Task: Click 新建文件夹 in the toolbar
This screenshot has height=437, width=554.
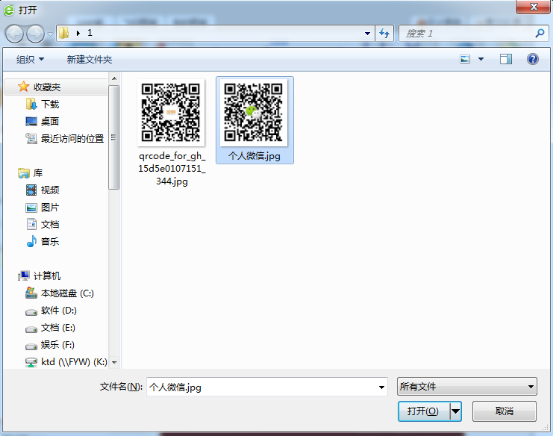Action: tap(89, 59)
